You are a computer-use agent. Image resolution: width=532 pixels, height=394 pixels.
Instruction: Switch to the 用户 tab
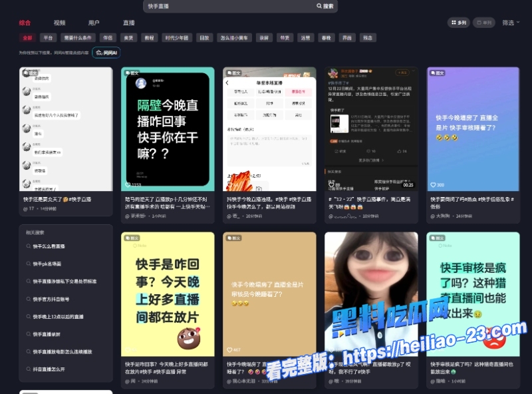pos(94,23)
